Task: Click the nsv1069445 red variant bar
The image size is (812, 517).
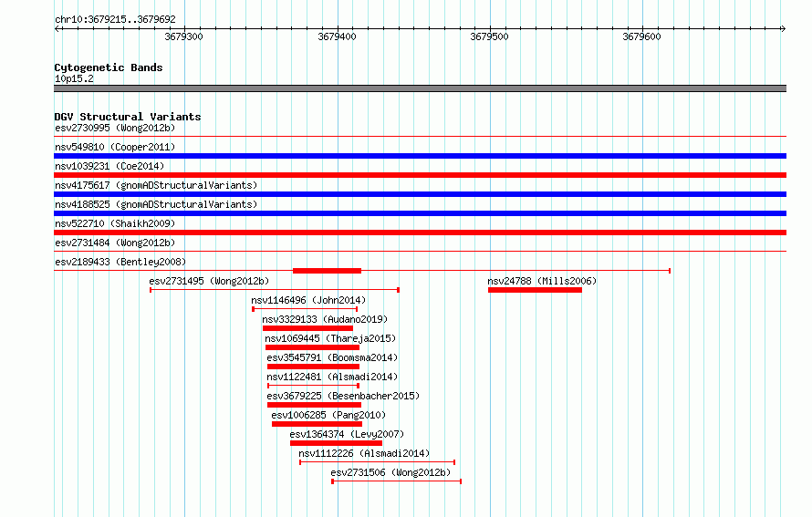Action: 312,347
